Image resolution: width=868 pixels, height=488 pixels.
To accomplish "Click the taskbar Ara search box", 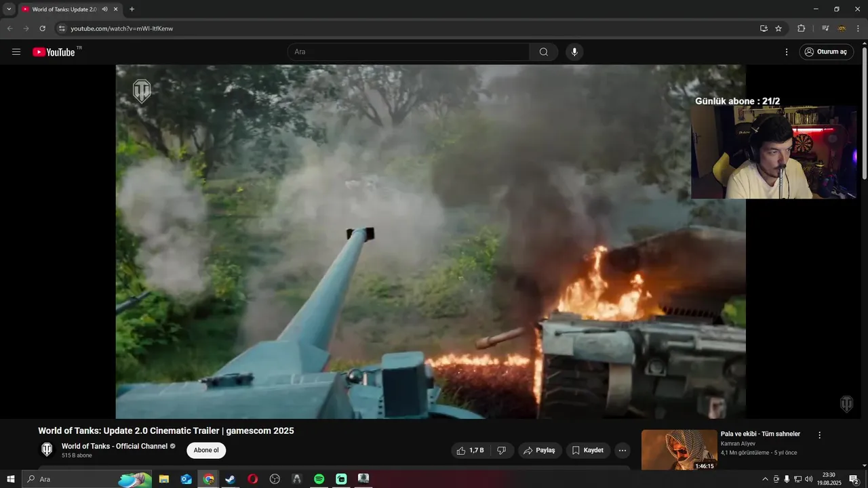I will (87, 479).
